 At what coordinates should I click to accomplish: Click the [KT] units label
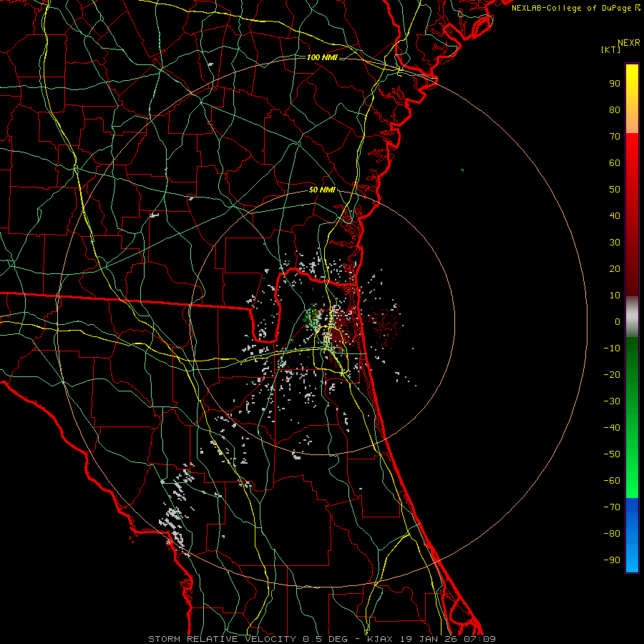click(x=611, y=49)
